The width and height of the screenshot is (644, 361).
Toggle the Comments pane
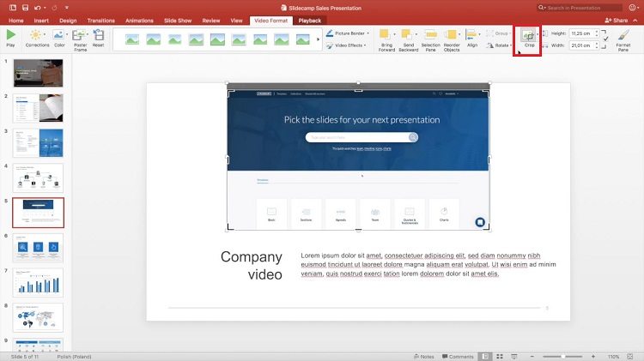458,357
